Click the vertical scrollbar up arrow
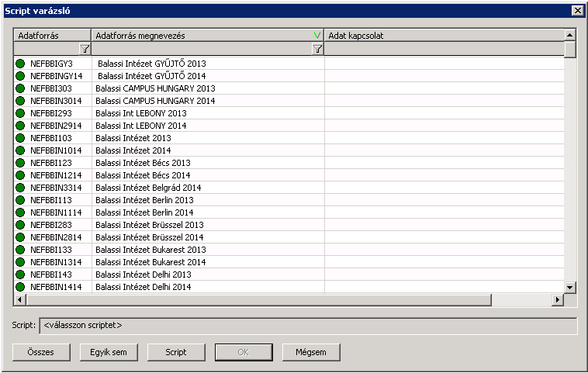This screenshot has width=588, height=373. coord(570,35)
